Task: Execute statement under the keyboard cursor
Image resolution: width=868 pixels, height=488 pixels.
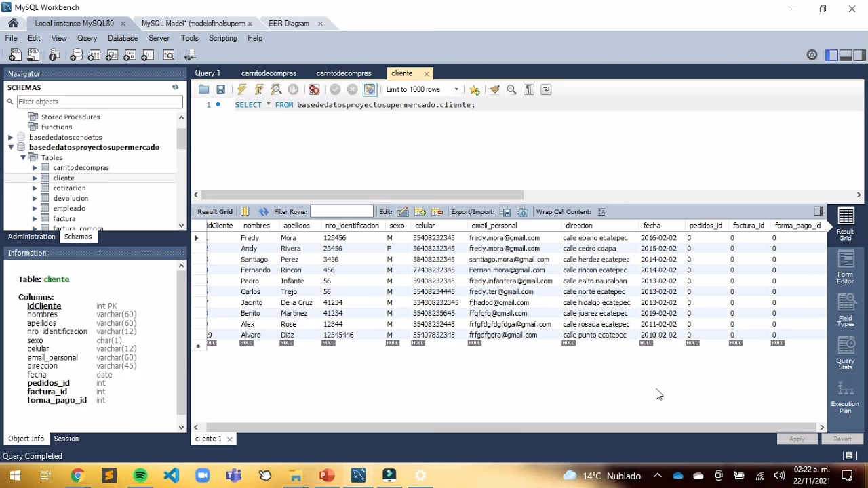Action: pos(259,89)
